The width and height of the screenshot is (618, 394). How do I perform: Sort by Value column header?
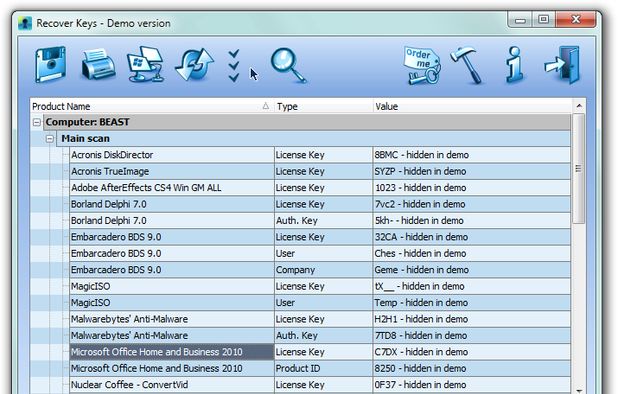click(472, 106)
